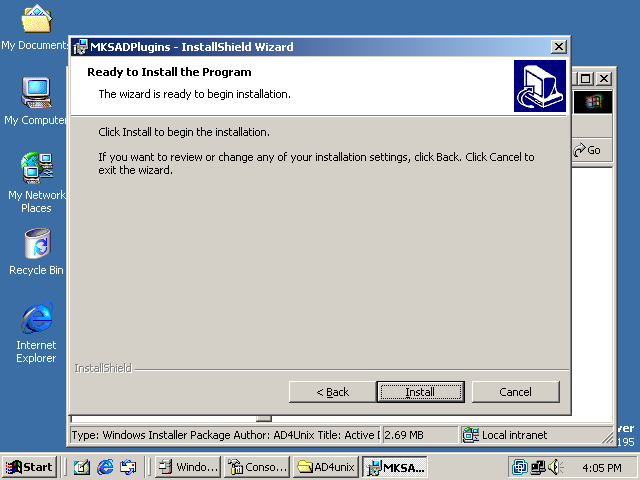This screenshot has height=480, width=640.
Task: Close the MKSADPlugins InstallShield Wizard window
Action: click(x=559, y=47)
